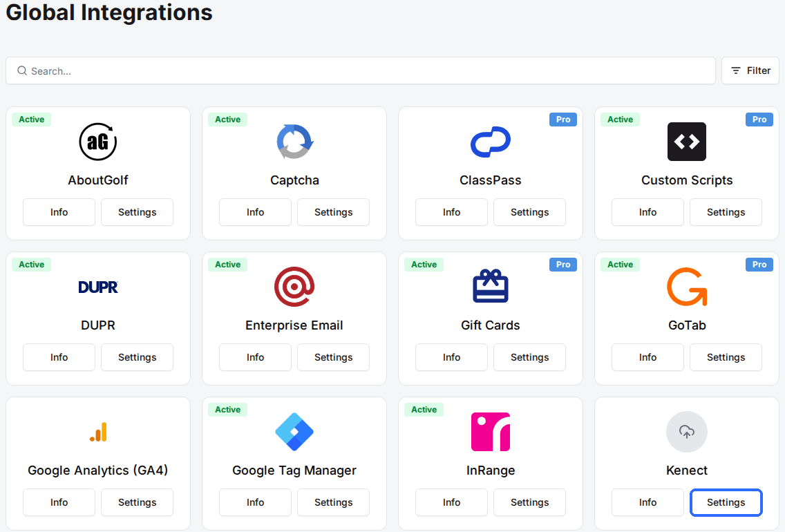Viewport: 785px width, 532px height.
Task: Open InRange Settings
Action: click(530, 502)
